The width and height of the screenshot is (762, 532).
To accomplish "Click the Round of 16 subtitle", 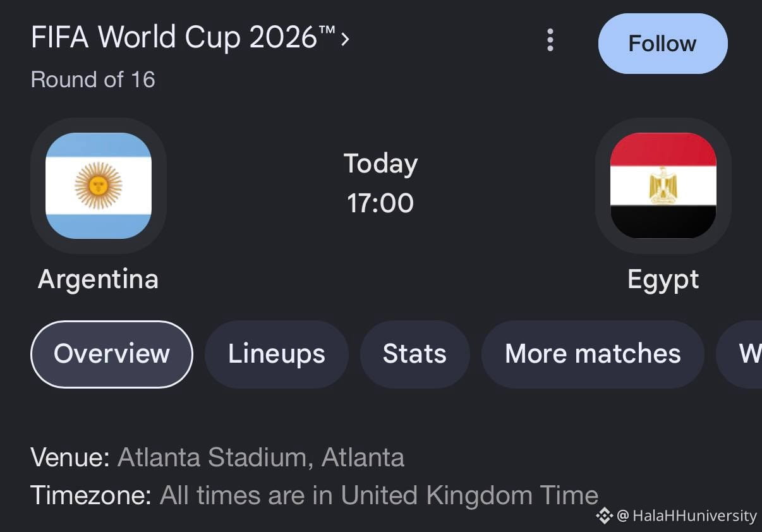I will [x=93, y=80].
